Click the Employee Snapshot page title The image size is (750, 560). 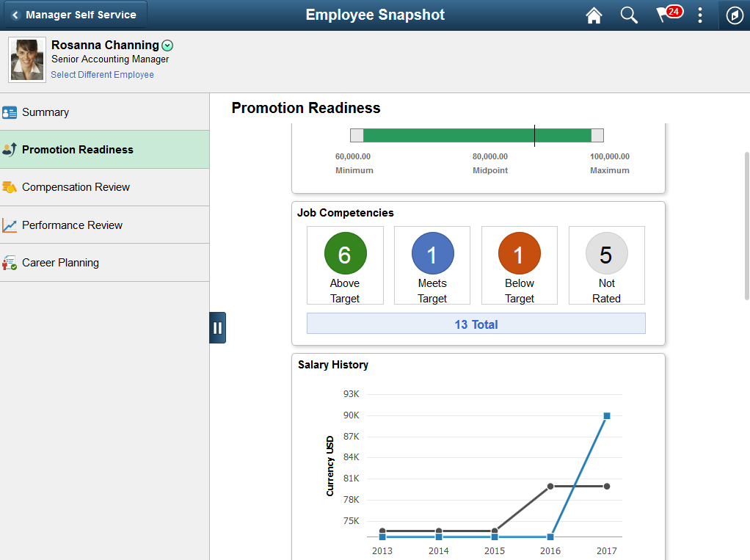pyautogui.click(x=375, y=15)
